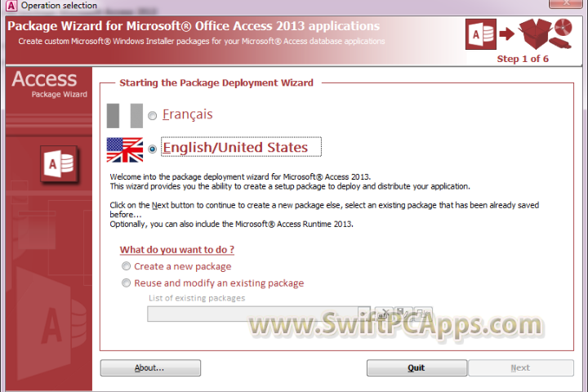Click the UK/US combined flag icon
This screenshot has width=588, height=392.
pyautogui.click(x=125, y=149)
